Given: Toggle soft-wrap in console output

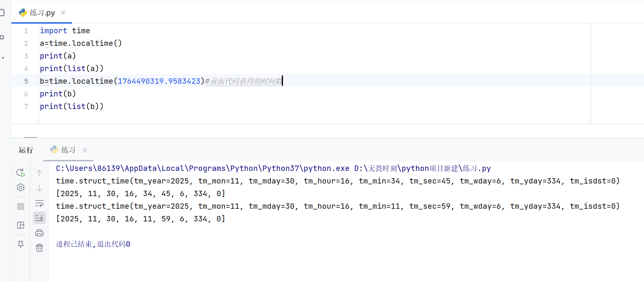Looking at the screenshot, I should pyautogui.click(x=39, y=203).
